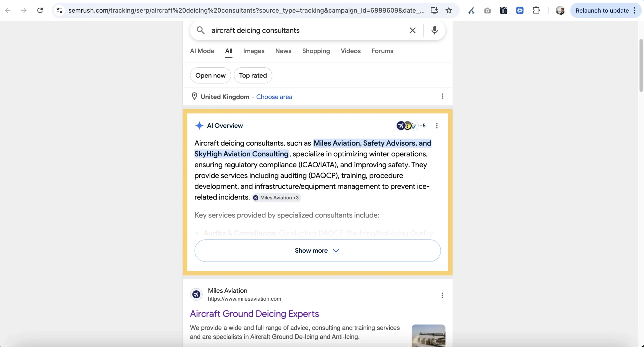Image resolution: width=644 pixels, height=347 pixels.
Task: Toggle the Open now filter chip
Action: coord(210,75)
